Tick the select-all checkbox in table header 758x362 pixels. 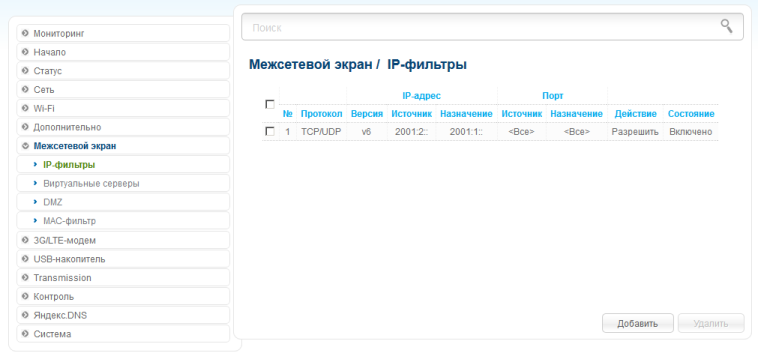click(270, 104)
